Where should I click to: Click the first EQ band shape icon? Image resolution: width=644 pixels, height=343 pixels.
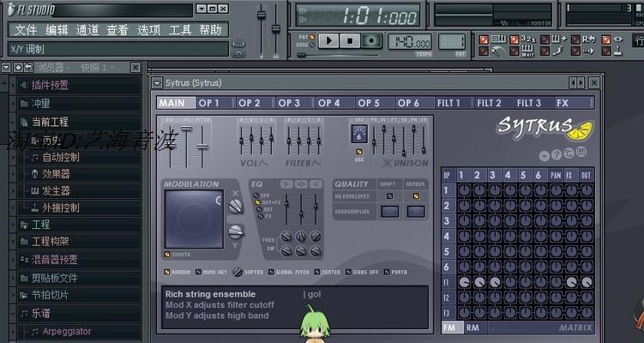[286, 184]
